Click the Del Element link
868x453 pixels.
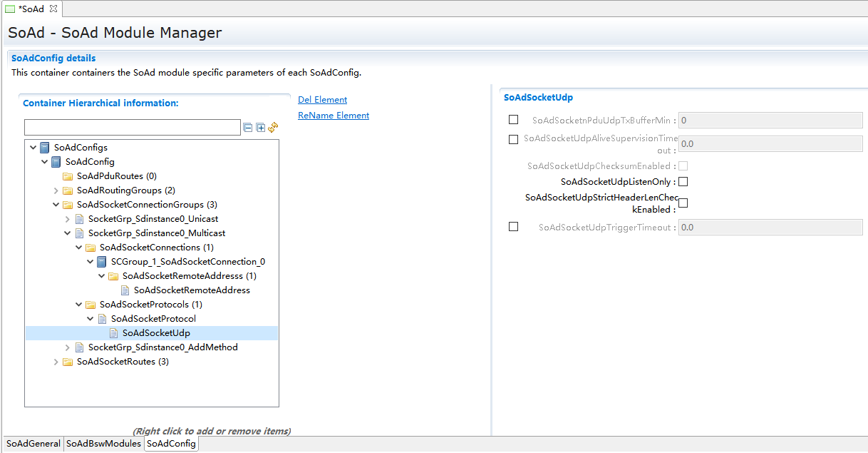322,100
